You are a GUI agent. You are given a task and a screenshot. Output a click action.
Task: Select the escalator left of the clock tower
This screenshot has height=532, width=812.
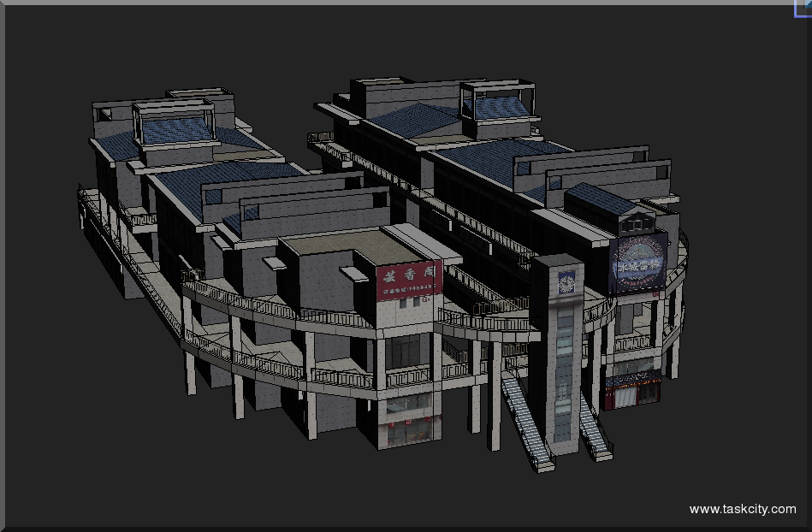tap(527, 419)
